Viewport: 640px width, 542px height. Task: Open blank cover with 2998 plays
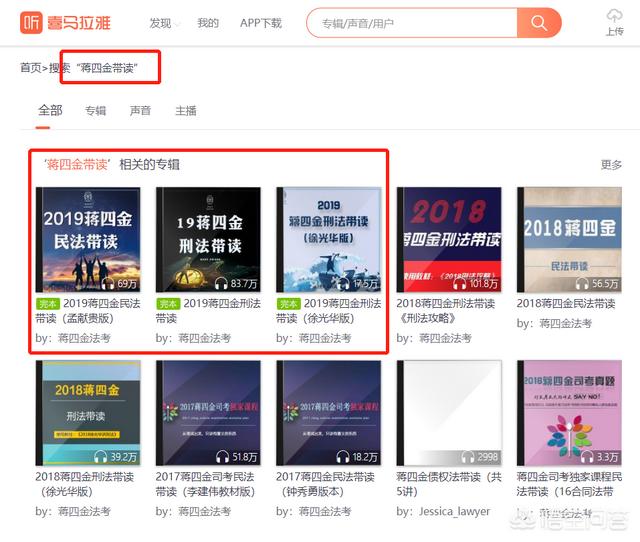click(x=449, y=413)
